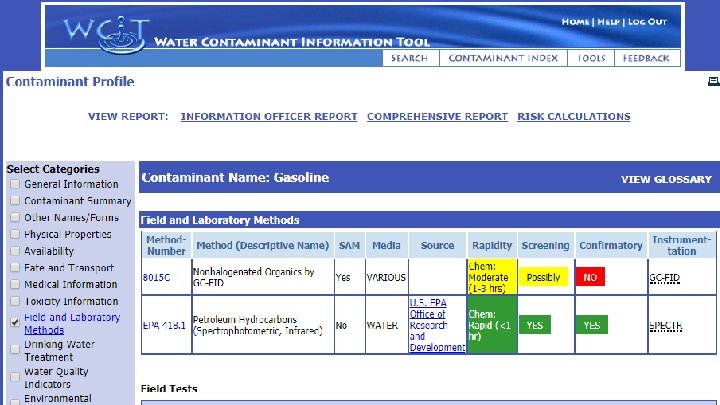Open method number EPA 418.1
The image size is (720, 405).
pos(164,325)
